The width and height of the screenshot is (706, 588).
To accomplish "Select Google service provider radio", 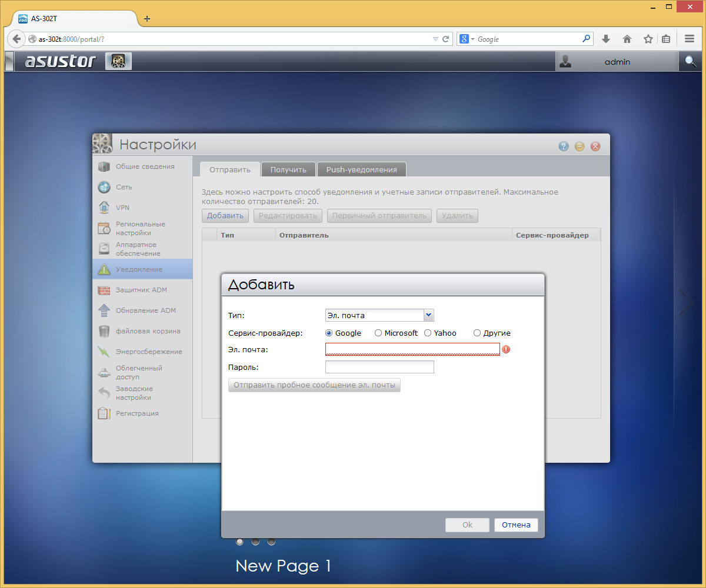I will tap(329, 333).
